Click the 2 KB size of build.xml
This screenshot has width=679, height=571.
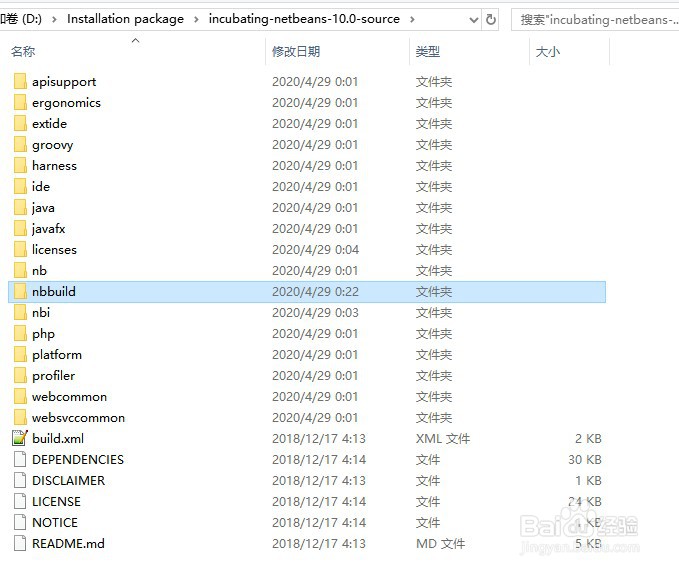coord(588,439)
